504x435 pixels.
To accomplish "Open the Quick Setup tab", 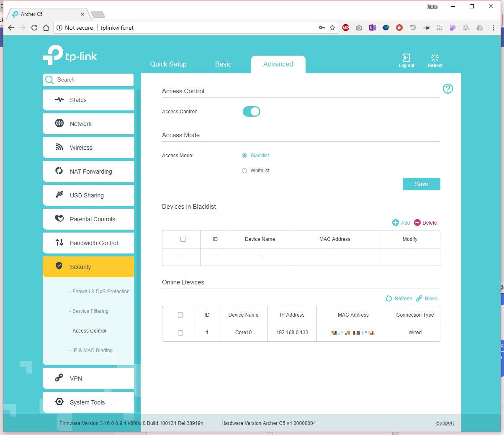I will [168, 64].
